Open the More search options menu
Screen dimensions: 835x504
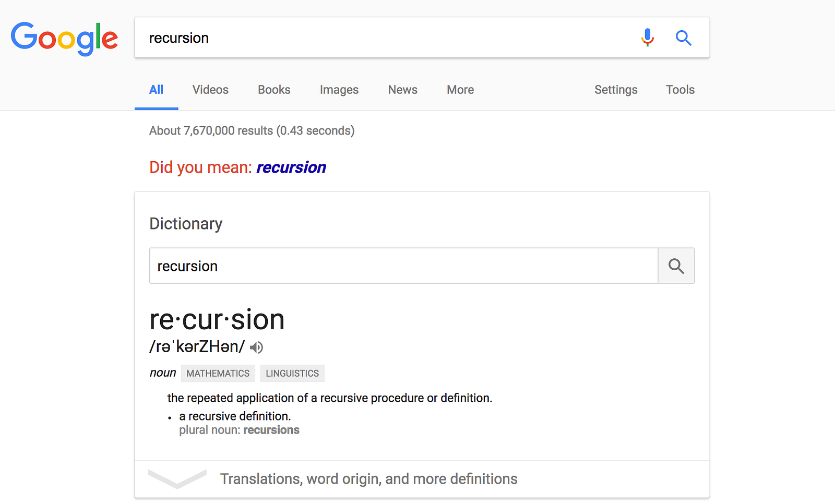(x=460, y=90)
